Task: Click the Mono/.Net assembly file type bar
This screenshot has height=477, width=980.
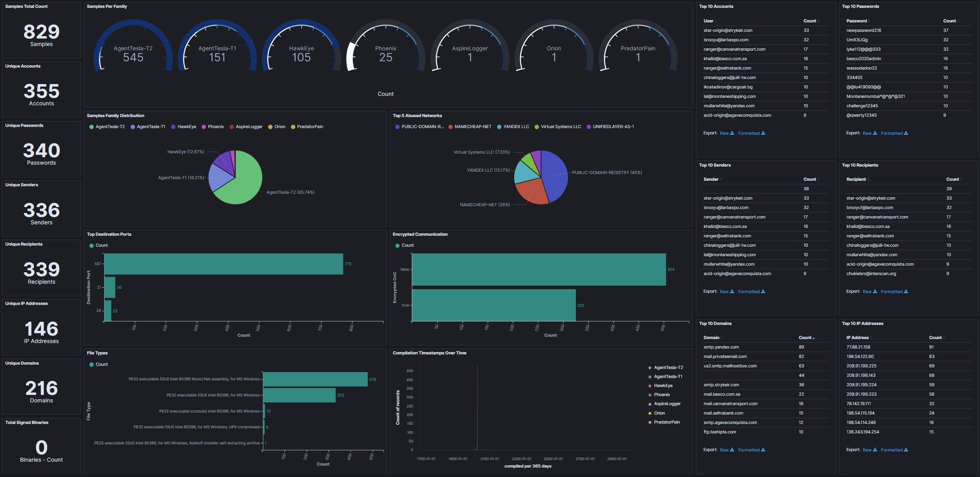Action: click(316, 379)
